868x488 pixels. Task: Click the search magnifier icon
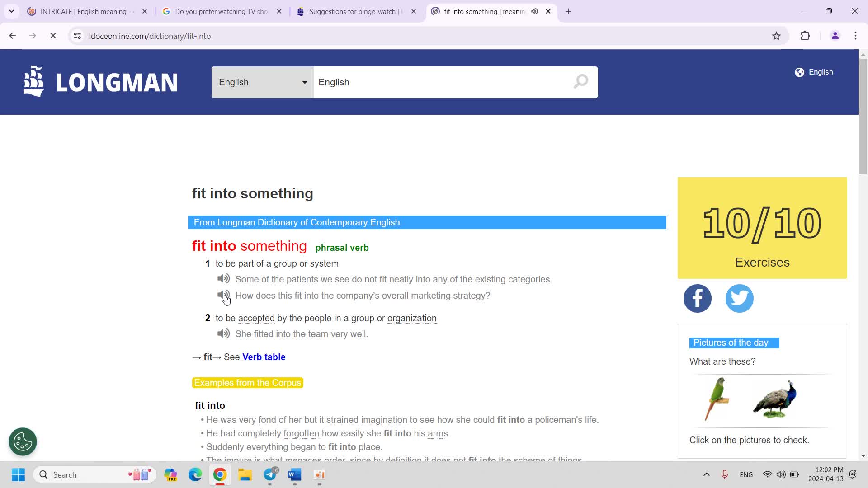(x=580, y=82)
